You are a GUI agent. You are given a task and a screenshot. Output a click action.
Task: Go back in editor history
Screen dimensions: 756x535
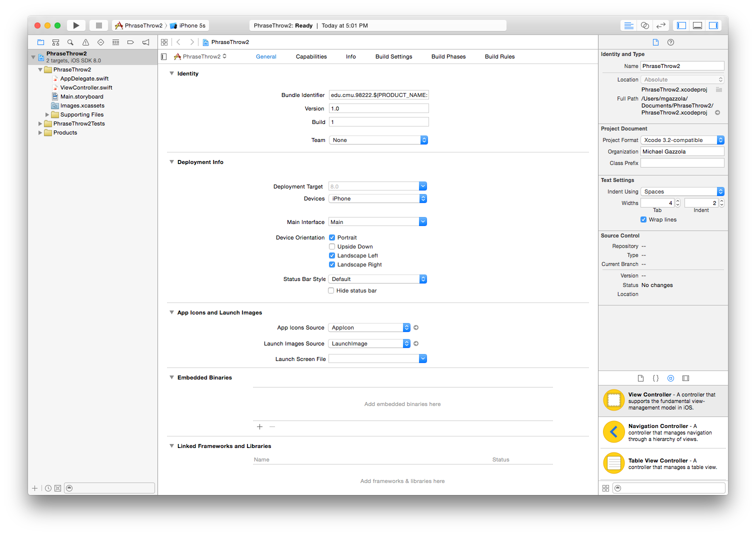click(178, 42)
